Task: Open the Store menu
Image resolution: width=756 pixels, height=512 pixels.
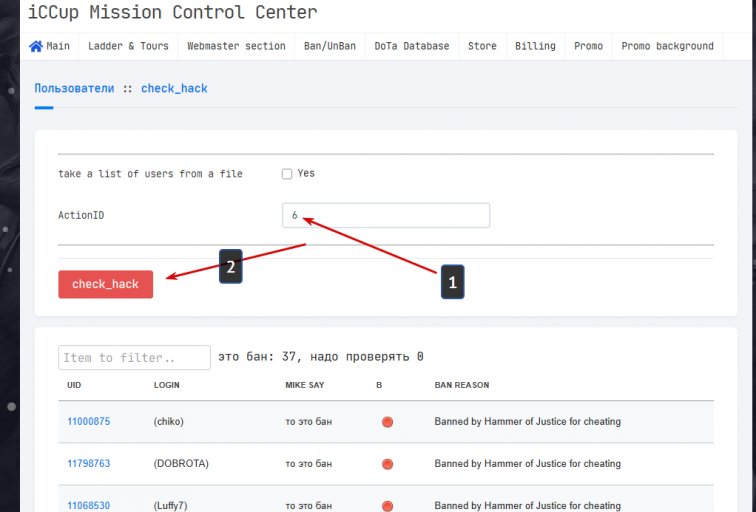Action: coord(482,46)
